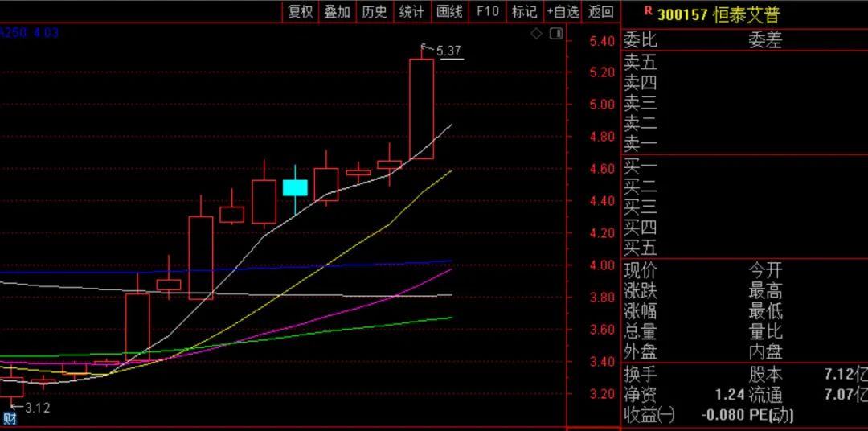Click the red R marker beside 300157

click(648, 11)
